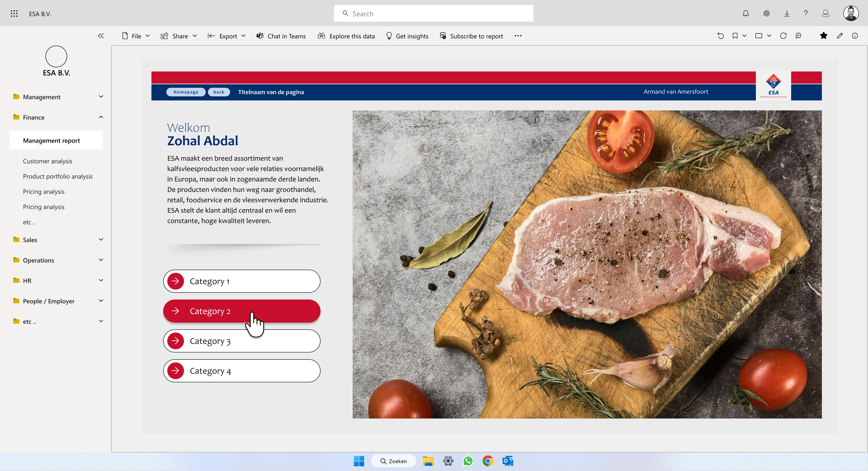
Task: Expand the view layout dropdown arrow
Action: (769, 36)
